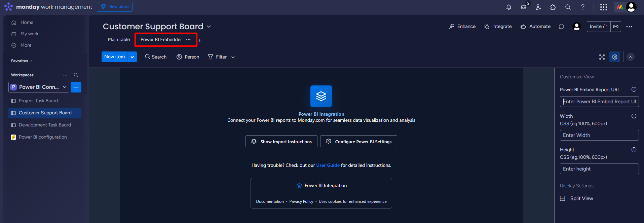Open the User Guide link

pos(328,165)
